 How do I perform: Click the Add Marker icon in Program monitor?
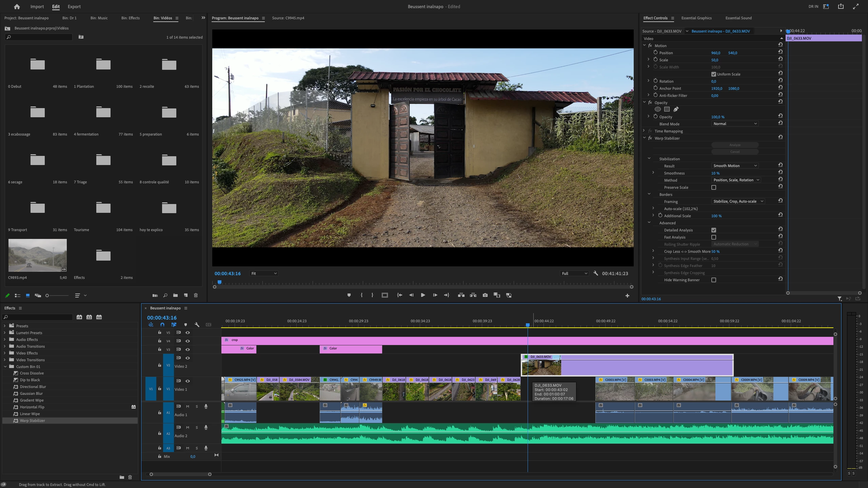[x=349, y=295]
